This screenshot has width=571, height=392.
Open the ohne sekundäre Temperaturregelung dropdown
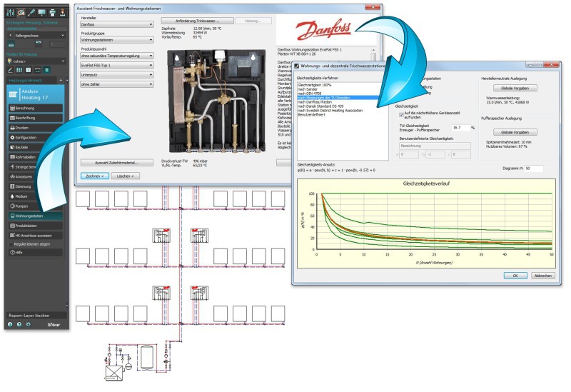[x=117, y=56]
